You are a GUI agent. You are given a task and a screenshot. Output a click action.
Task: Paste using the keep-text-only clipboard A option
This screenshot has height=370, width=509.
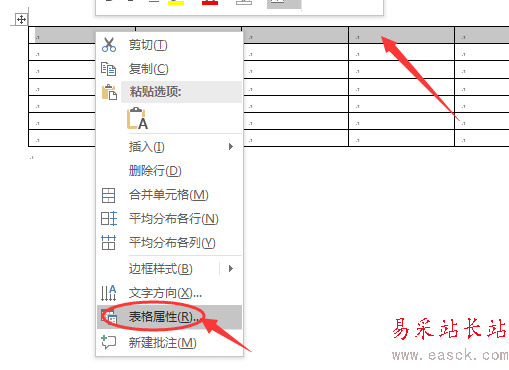[137, 118]
